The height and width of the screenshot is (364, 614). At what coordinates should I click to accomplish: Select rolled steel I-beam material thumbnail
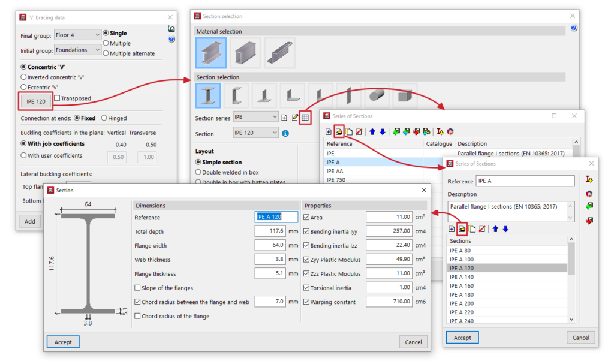coord(211,53)
